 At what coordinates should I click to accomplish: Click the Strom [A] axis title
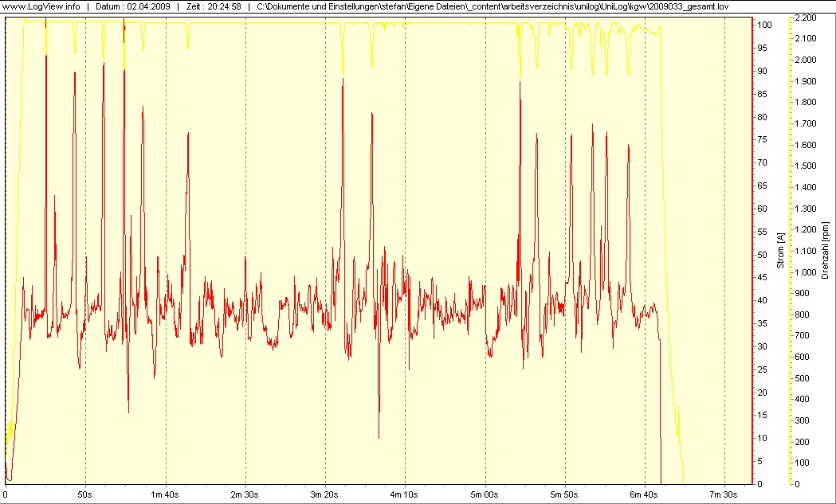[780, 249]
